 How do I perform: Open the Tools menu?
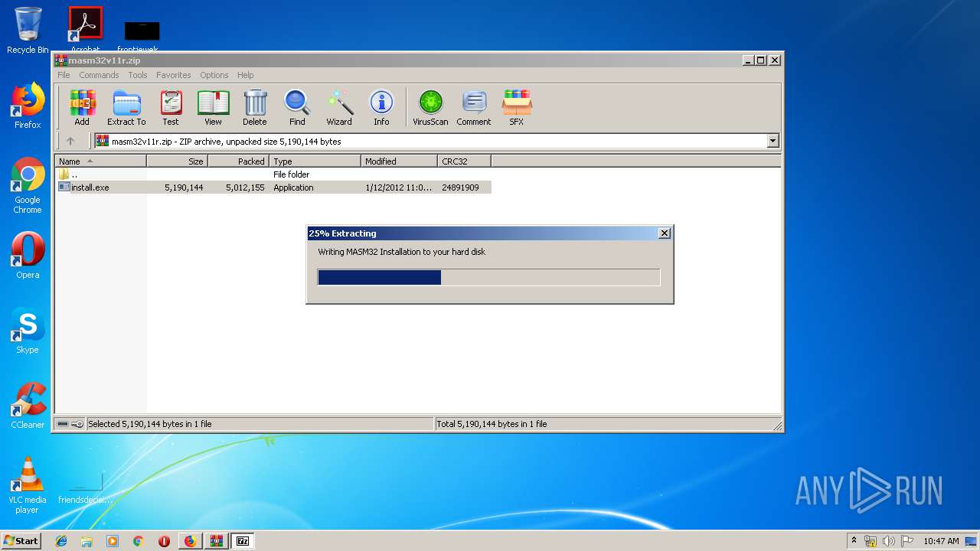click(138, 75)
